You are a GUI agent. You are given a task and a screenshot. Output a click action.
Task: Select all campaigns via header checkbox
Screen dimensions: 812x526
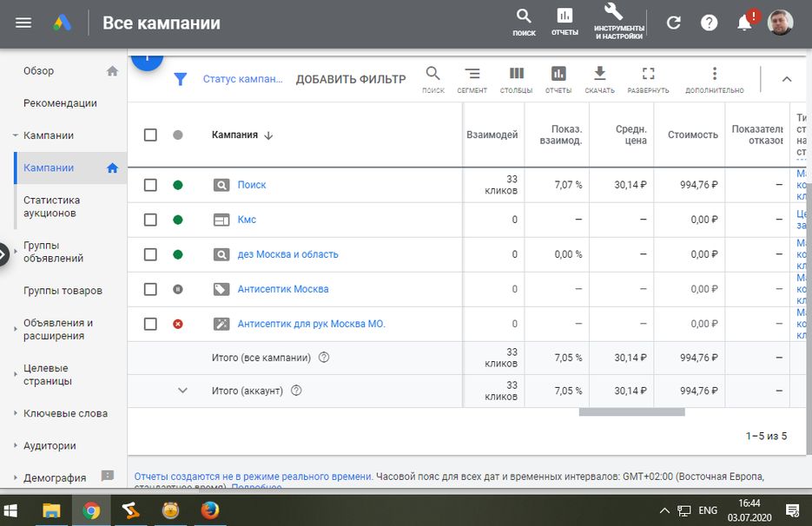[150, 135]
